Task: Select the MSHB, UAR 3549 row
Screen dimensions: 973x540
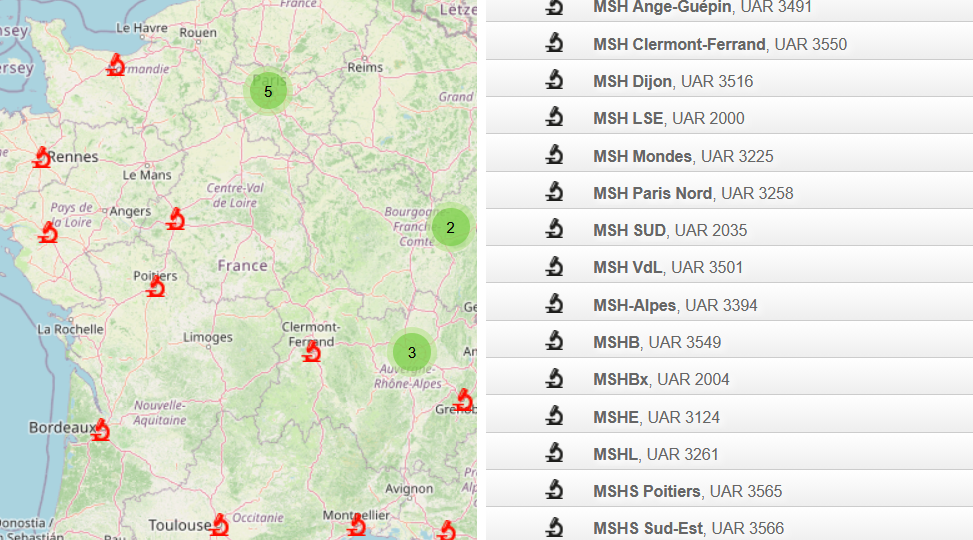Action: point(729,339)
